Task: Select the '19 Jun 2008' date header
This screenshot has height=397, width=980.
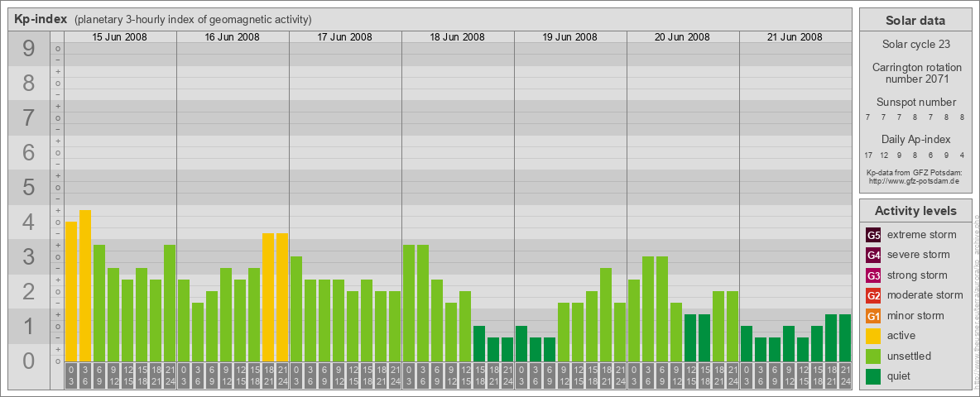Action: (570, 37)
